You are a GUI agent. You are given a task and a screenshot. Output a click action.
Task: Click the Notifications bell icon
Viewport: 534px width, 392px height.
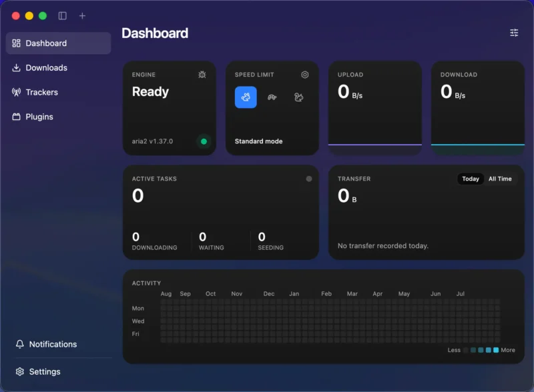coord(20,344)
